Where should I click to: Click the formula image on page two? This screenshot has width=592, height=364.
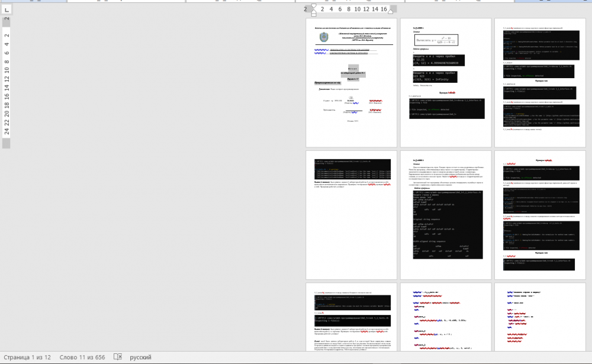(x=436, y=40)
